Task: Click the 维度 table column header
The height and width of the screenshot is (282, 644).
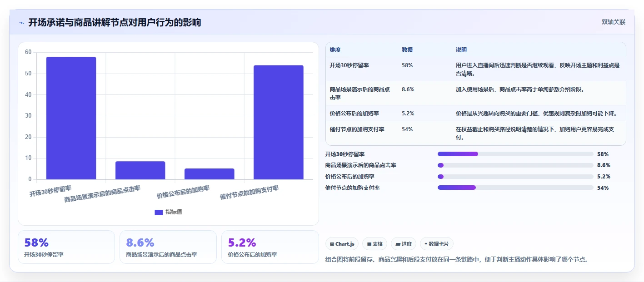Action: pyautogui.click(x=335, y=50)
